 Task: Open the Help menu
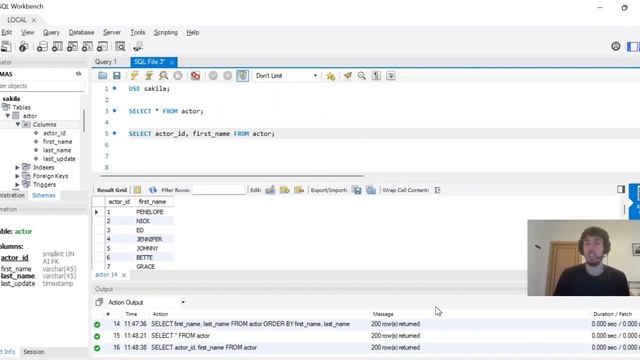pos(193,32)
